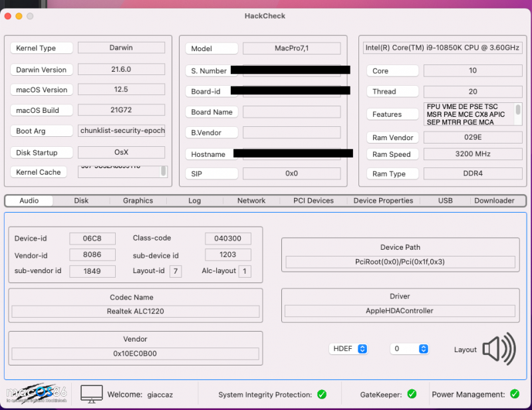This screenshot has width=532, height=410.
Task: Click the Disk Startup value OsX
Action: (x=122, y=152)
